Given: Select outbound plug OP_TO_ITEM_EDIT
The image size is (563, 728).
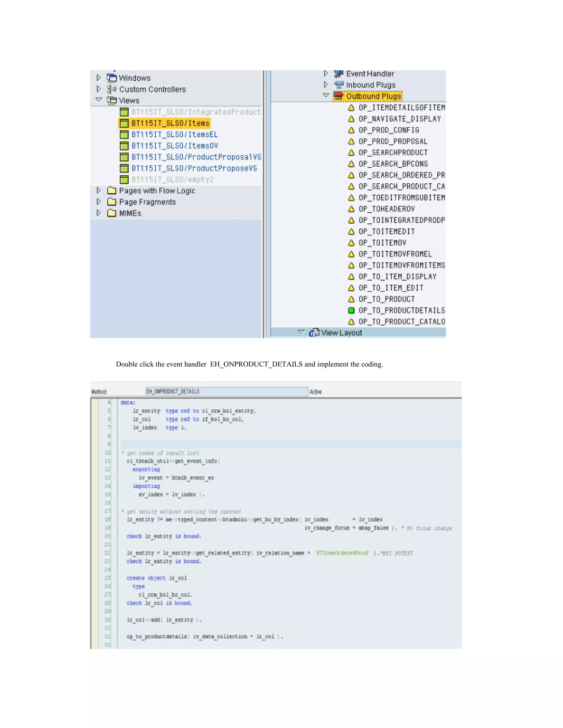Looking at the screenshot, I should click(x=391, y=288).
